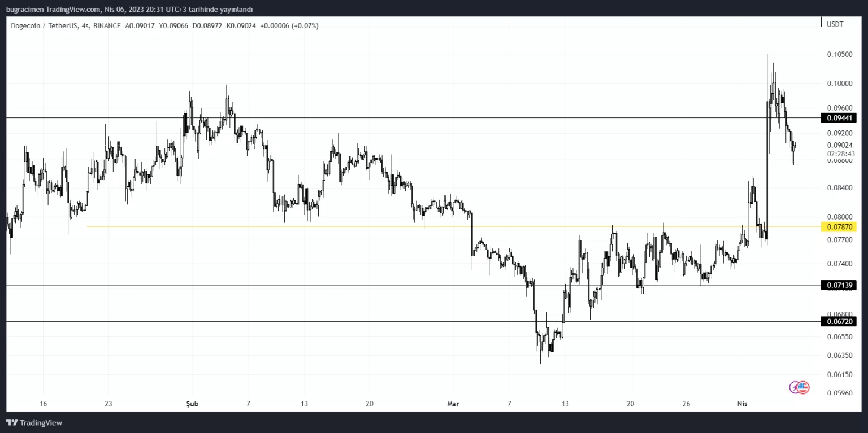Click the 0.10500 price axis tick
The width and height of the screenshot is (868, 433).
pos(840,54)
